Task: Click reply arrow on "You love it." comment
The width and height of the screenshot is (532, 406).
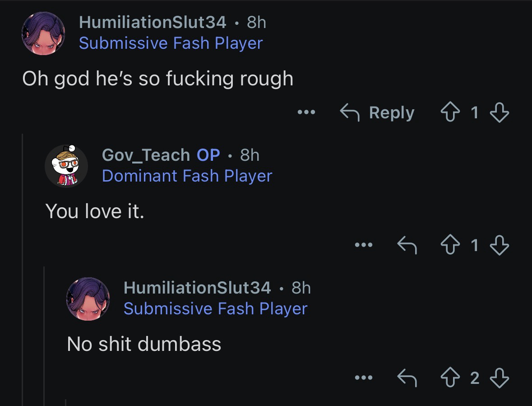Action: (406, 245)
